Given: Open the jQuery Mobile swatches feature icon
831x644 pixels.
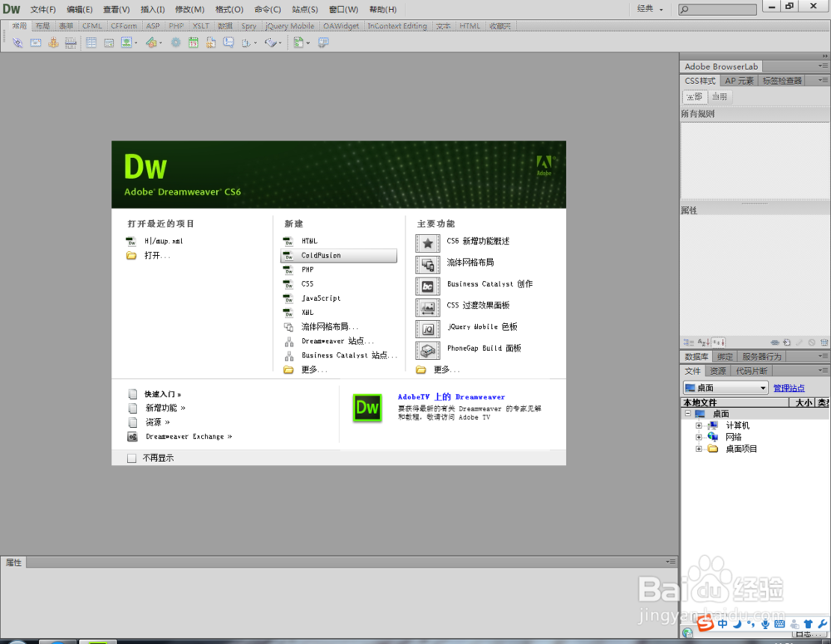Looking at the screenshot, I should [428, 329].
